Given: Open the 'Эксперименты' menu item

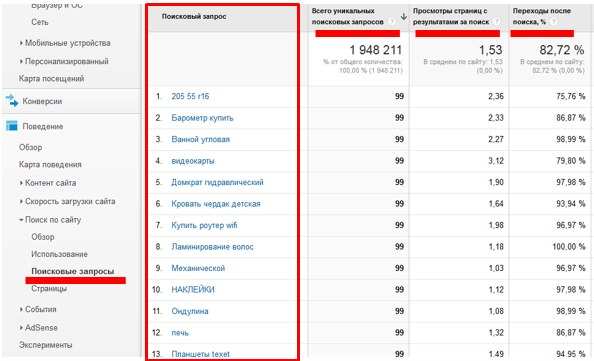Looking at the screenshot, I should pos(45,345).
